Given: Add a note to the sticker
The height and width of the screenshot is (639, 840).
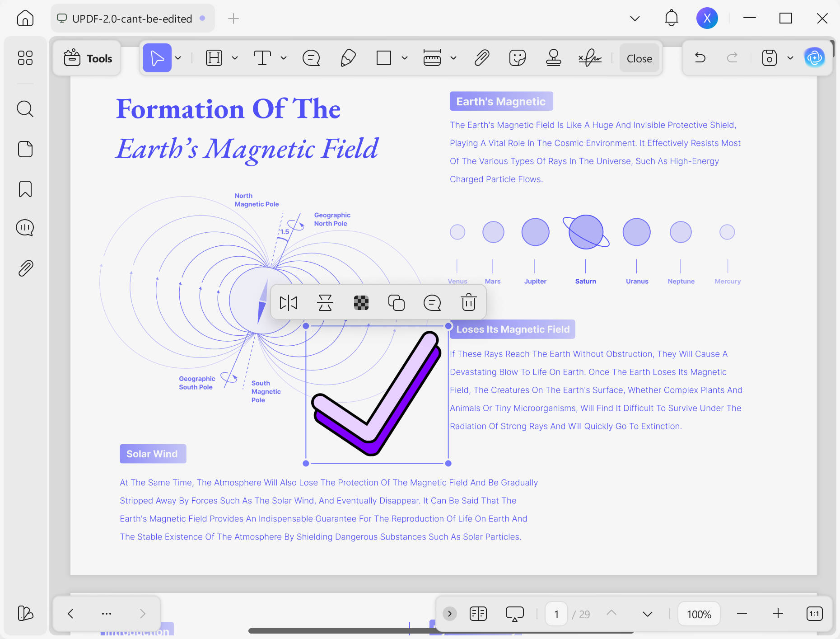Looking at the screenshot, I should tap(432, 302).
